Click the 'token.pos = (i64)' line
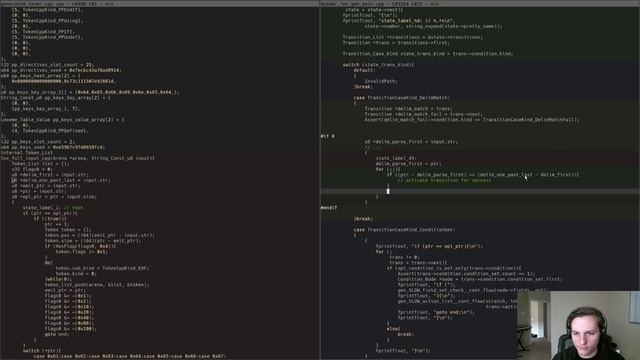The image size is (640, 360). [x=100, y=235]
